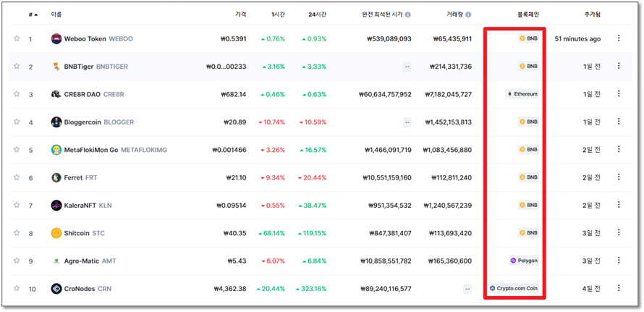644x312 pixels.
Task: Toggle watchlist star for Bloggercoin
Action: 17,122
